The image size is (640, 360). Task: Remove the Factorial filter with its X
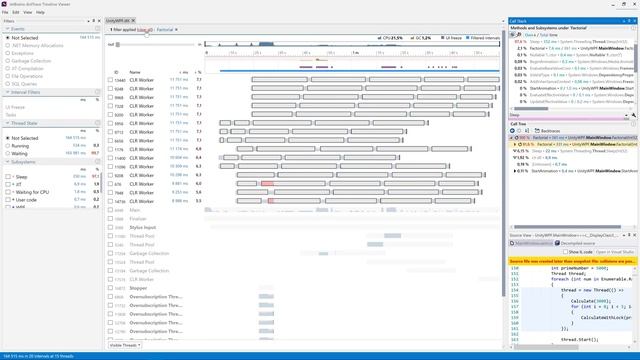[x=176, y=30]
